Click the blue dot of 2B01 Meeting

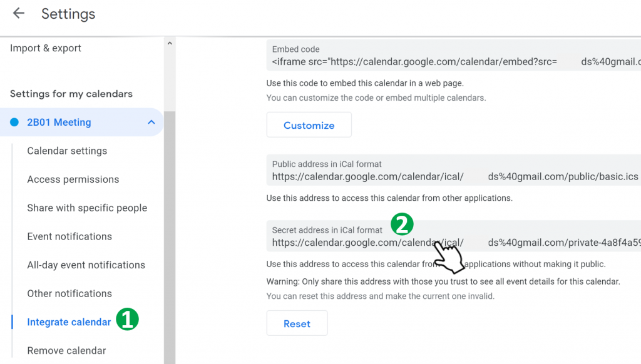(x=14, y=122)
